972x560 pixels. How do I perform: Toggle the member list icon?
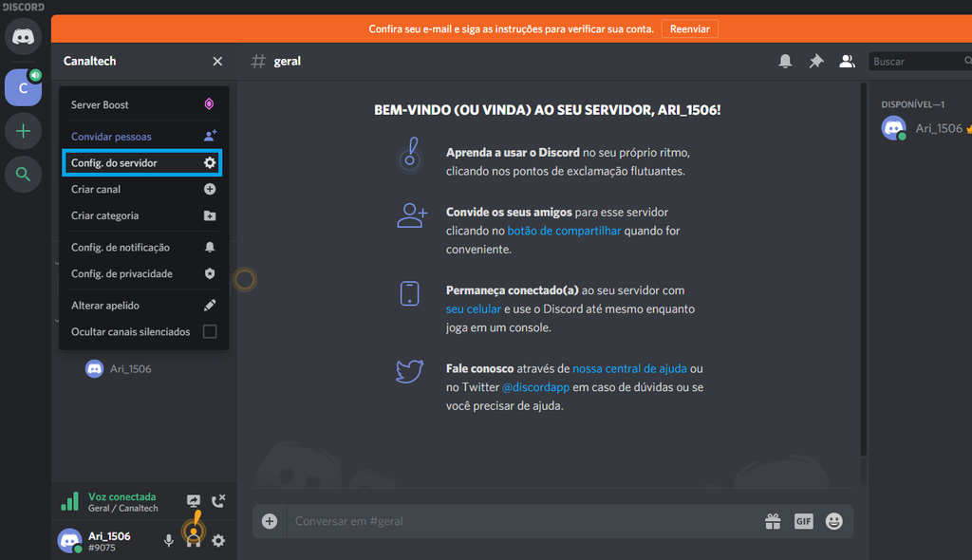pyautogui.click(x=847, y=61)
